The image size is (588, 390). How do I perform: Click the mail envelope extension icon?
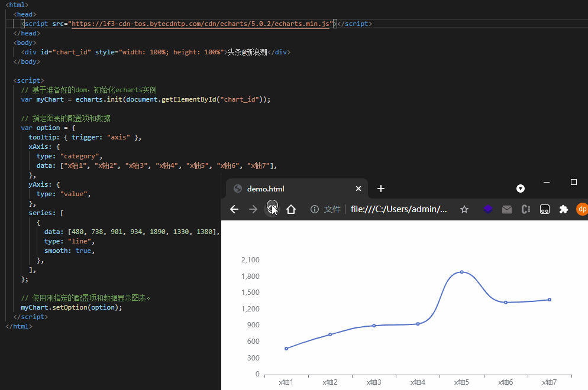[x=507, y=209]
